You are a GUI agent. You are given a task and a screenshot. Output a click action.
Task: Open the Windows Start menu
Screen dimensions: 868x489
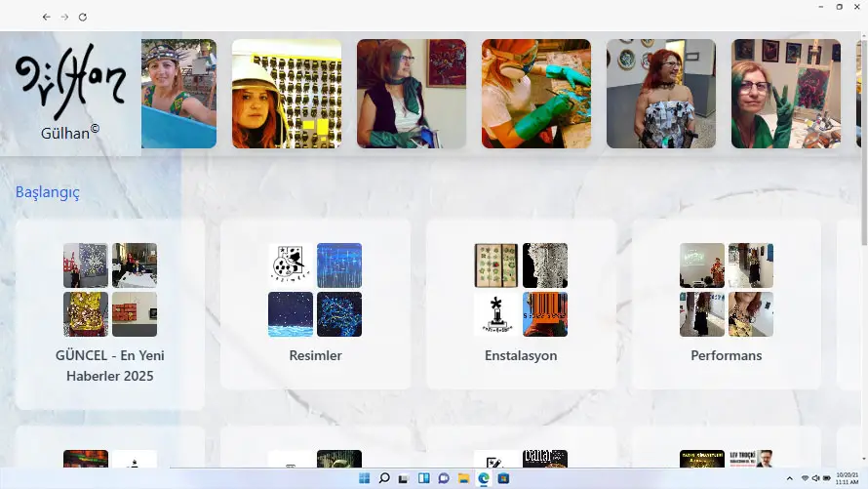pos(364,478)
